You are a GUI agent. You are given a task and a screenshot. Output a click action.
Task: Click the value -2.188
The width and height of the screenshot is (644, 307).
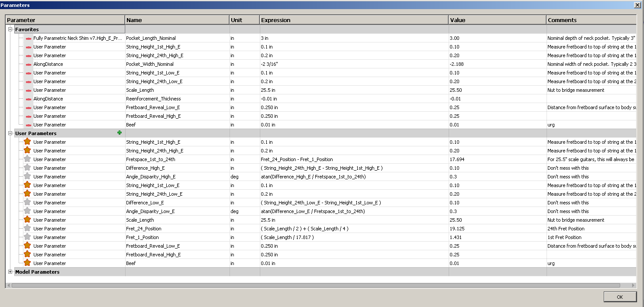click(x=456, y=64)
